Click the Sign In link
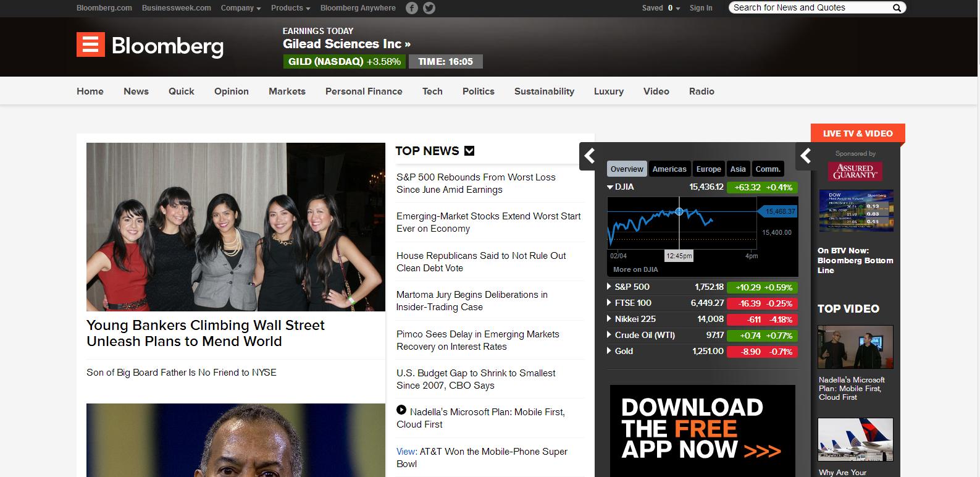Screen dimensions: 980x477 click(701, 8)
